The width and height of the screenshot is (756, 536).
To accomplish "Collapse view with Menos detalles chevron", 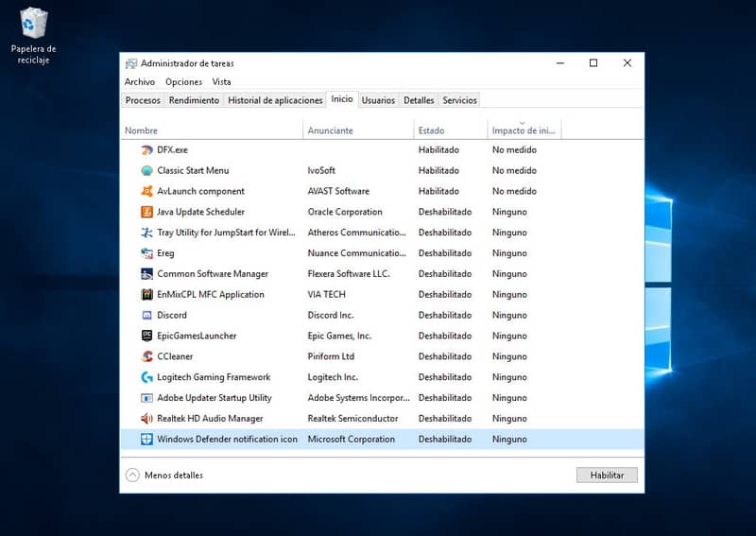I will 132,475.
